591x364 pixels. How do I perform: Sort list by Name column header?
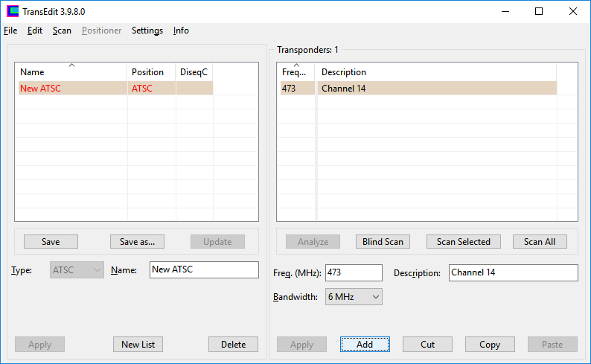point(71,72)
